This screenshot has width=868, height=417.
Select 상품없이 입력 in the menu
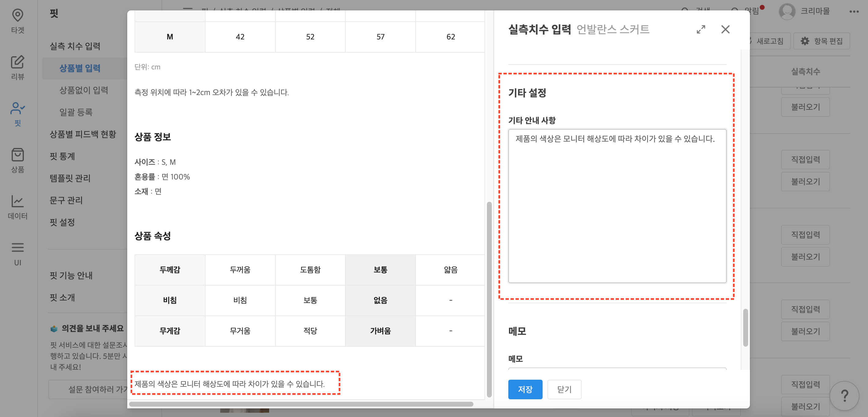(x=83, y=90)
